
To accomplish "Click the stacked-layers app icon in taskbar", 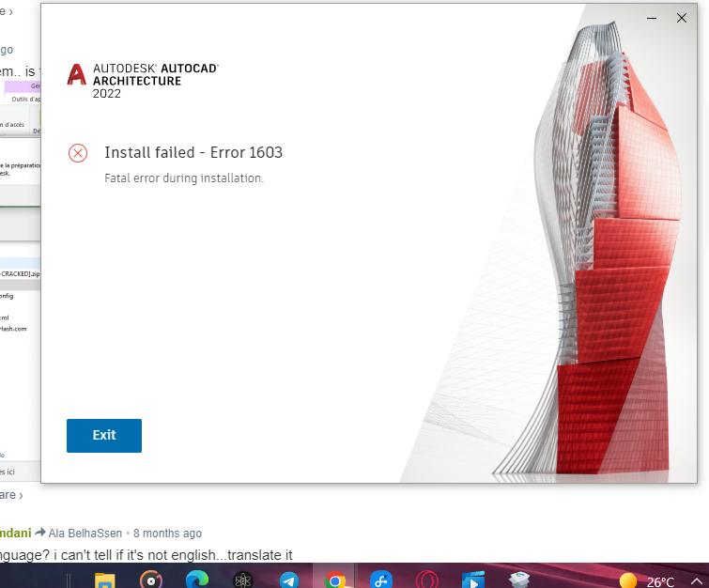I will (519, 580).
